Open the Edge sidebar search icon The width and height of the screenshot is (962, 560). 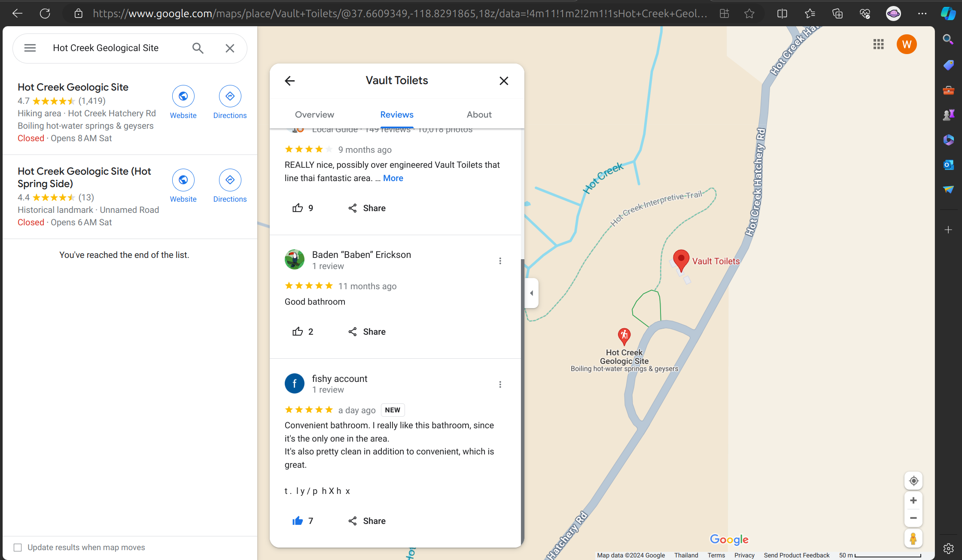click(x=948, y=39)
